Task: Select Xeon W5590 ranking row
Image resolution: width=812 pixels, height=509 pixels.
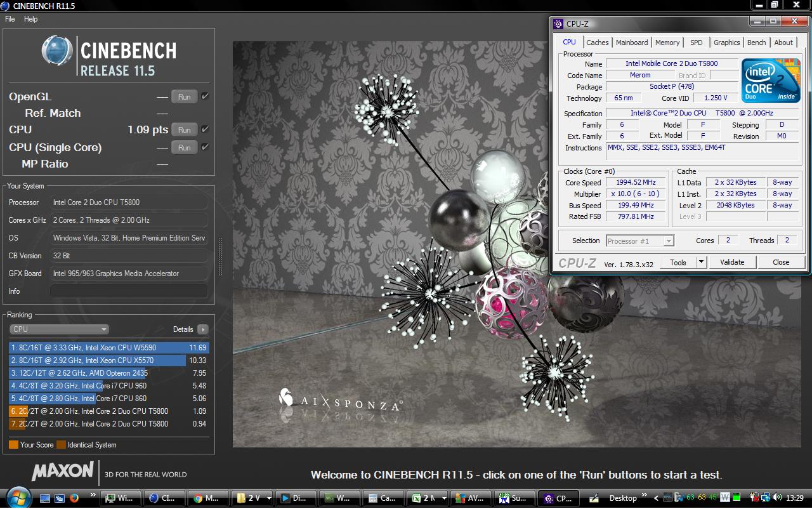Action: (x=108, y=348)
